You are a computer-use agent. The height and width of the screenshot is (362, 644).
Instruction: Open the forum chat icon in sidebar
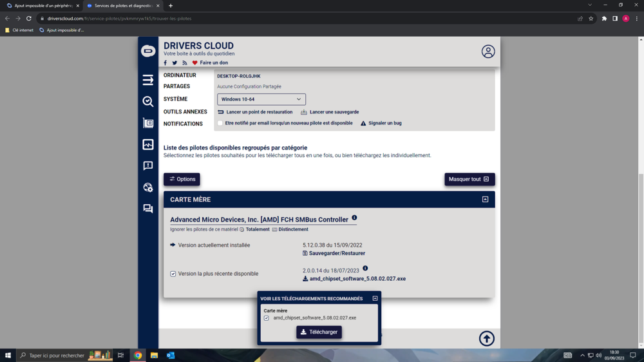point(148,209)
